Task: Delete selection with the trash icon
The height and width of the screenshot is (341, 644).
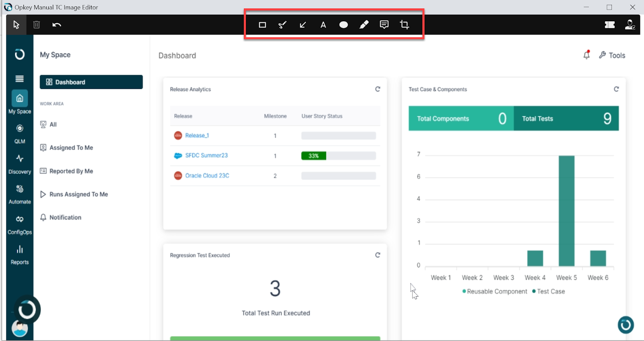Action: tap(37, 25)
